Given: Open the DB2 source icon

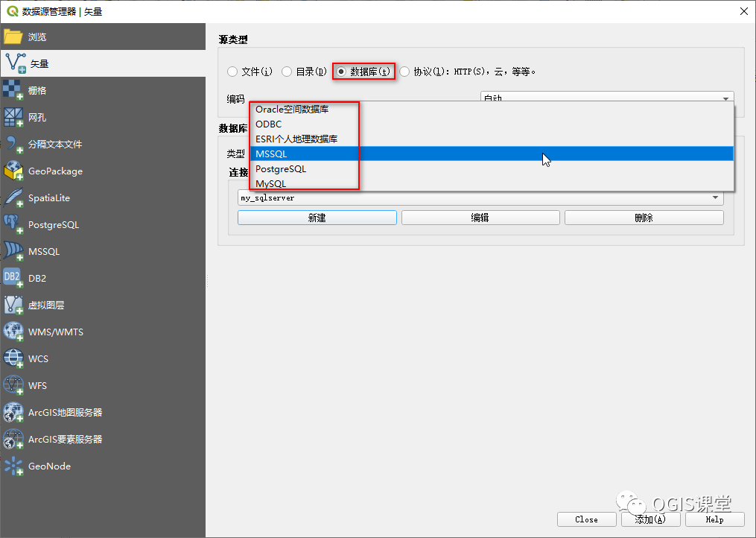Looking at the screenshot, I should click(x=13, y=278).
